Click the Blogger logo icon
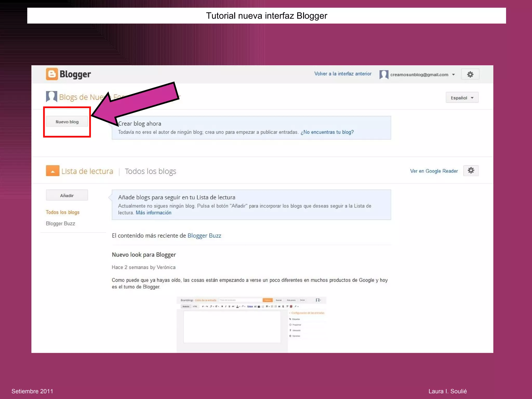The width and height of the screenshot is (532, 399). 52,74
